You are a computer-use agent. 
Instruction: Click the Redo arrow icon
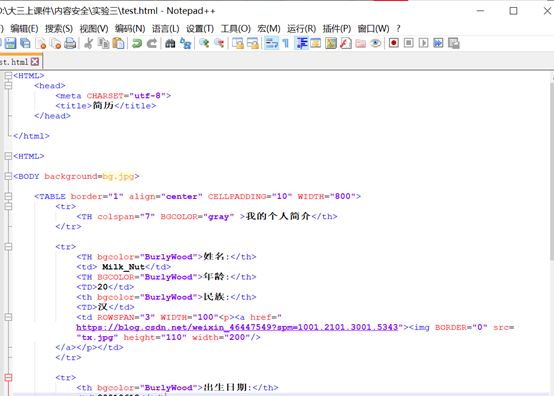point(152,43)
